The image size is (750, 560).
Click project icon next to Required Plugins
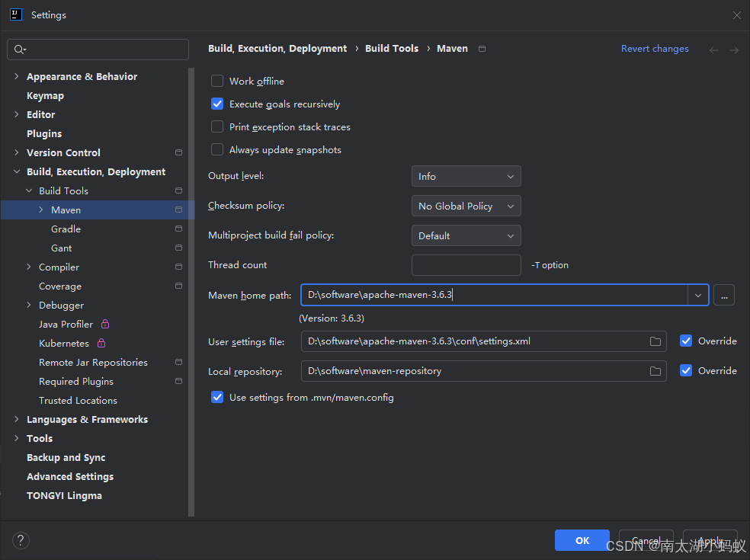click(179, 381)
